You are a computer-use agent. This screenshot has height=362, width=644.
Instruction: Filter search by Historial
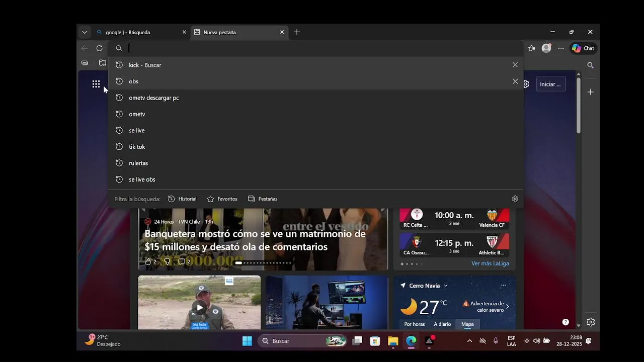[x=182, y=199]
